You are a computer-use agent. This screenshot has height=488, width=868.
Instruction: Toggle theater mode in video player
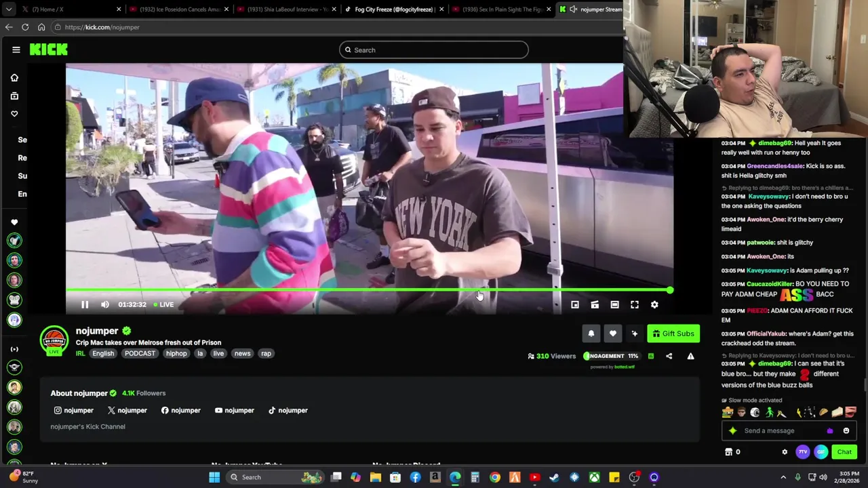614,305
